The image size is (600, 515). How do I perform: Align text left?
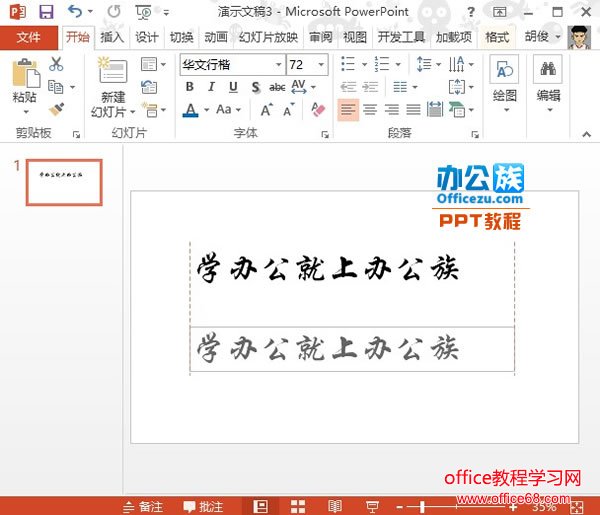click(x=348, y=110)
